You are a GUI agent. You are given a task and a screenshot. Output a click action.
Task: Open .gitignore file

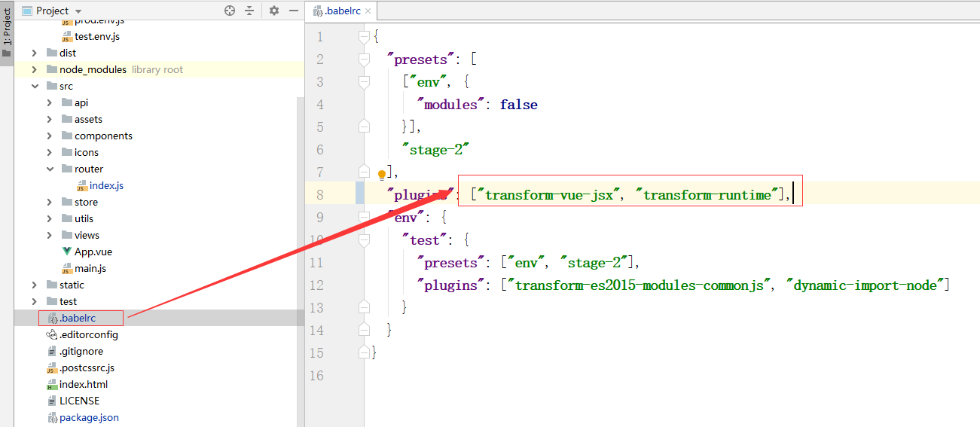pos(81,351)
